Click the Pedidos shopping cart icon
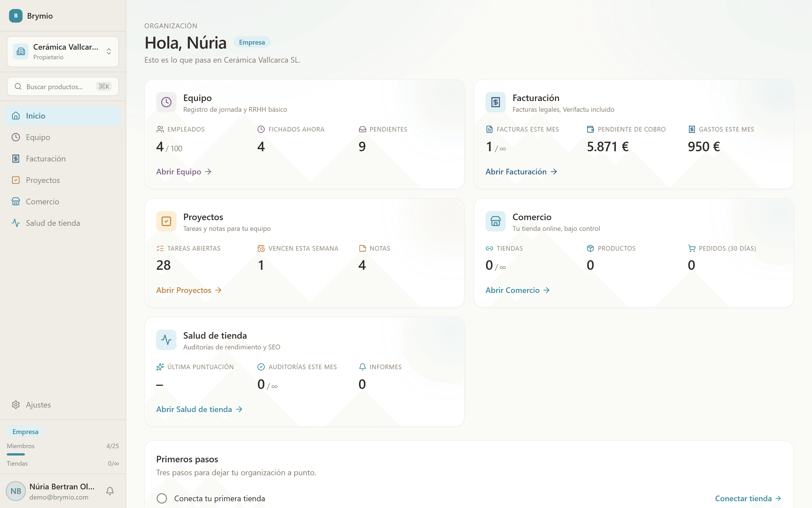The width and height of the screenshot is (812, 508). click(692, 248)
